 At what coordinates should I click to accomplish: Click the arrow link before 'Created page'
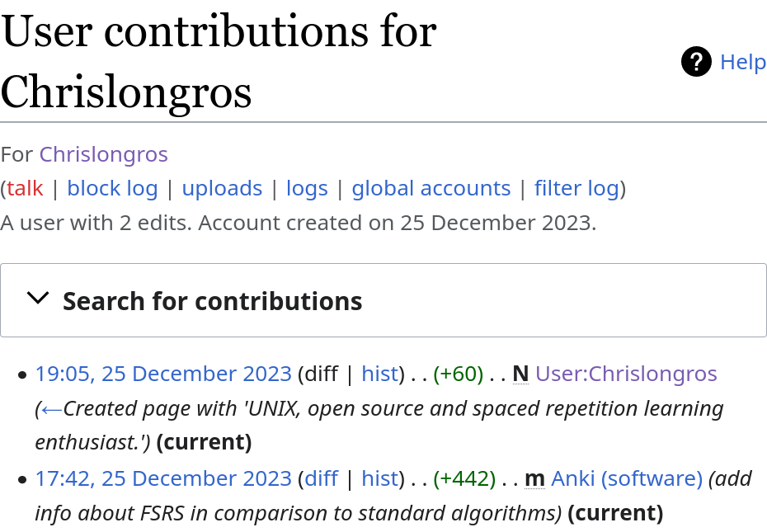(x=51, y=408)
